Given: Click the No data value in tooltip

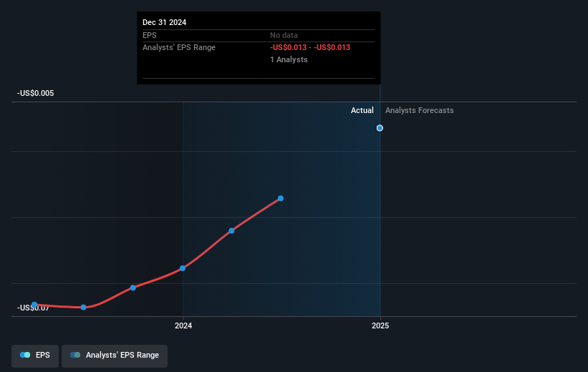Looking at the screenshot, I should coord(284,35).
